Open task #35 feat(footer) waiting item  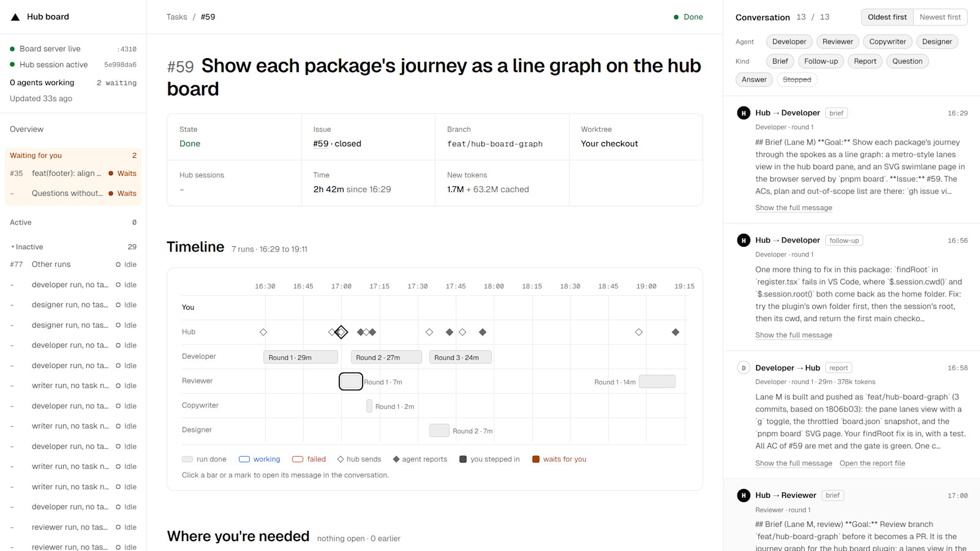[x=73, y=173]
